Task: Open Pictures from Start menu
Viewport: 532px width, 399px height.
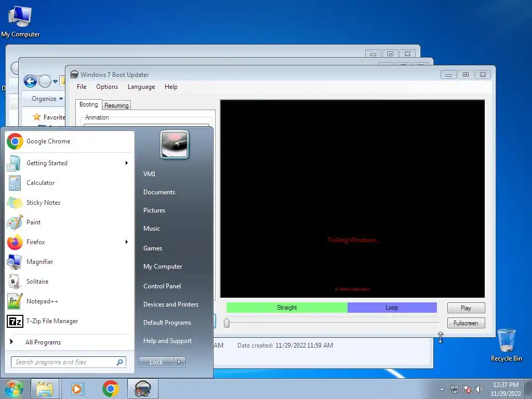Action: click(154, 210)
